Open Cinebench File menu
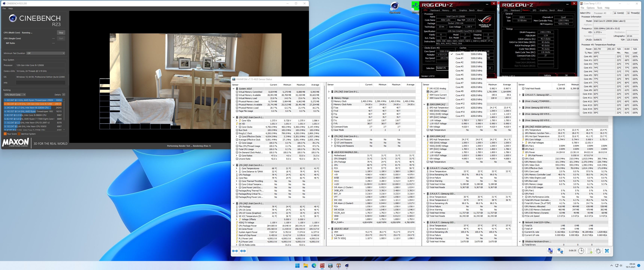Viewport: 644px width, 270px height. [4, 8]
